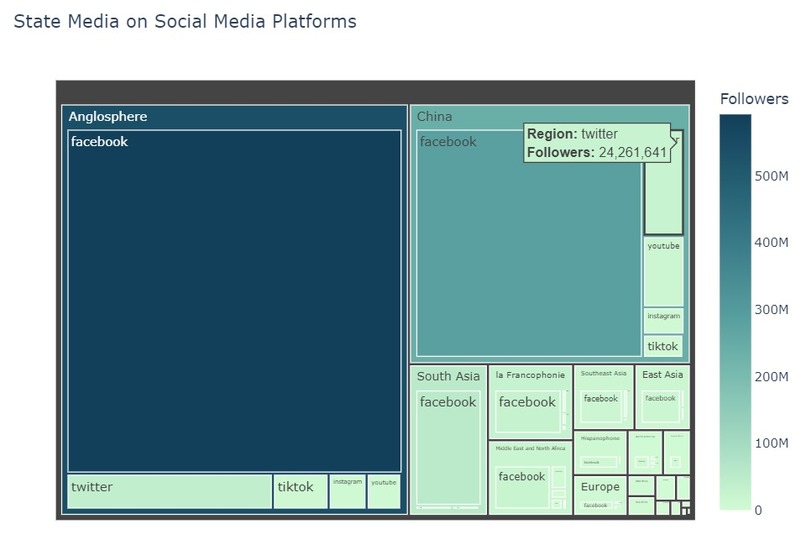The image size is (806, 545).
Task: Click the China region header
Action: 434,117
